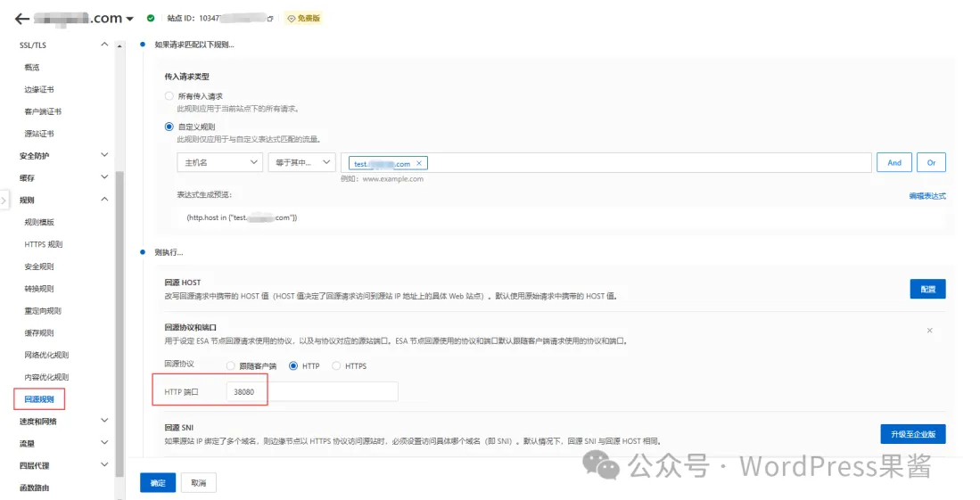Click the 编辑表达式 link
980x500 pixels.
(927, 196)
